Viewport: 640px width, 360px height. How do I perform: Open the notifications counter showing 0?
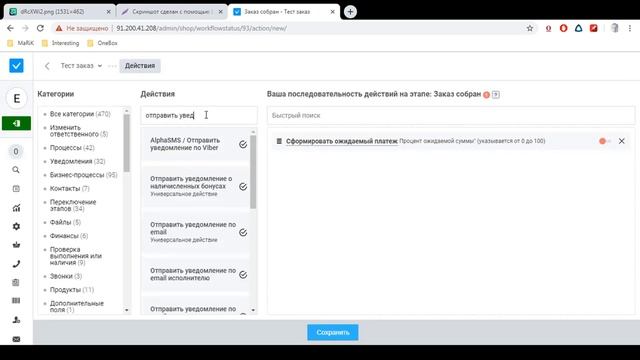(x=16, y=151)
